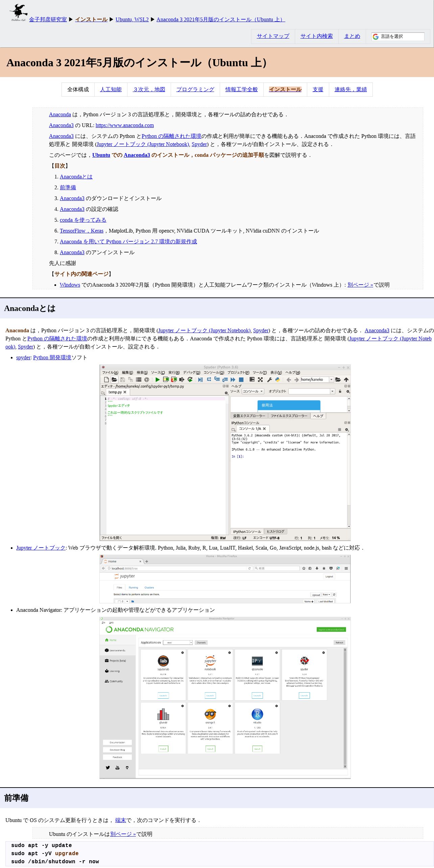Click the green Run icon in the Spyder screenshot

(x=158, y=380)
